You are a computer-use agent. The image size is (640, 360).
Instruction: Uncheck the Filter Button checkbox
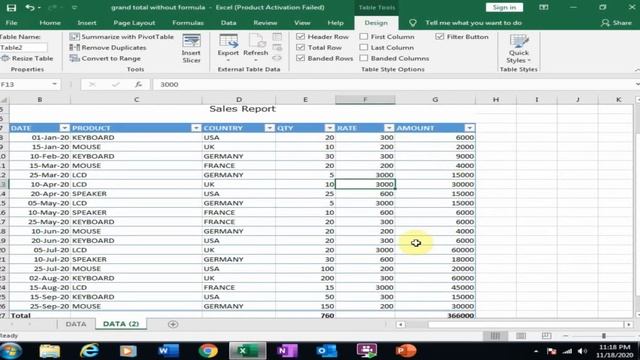click(440, 37)
